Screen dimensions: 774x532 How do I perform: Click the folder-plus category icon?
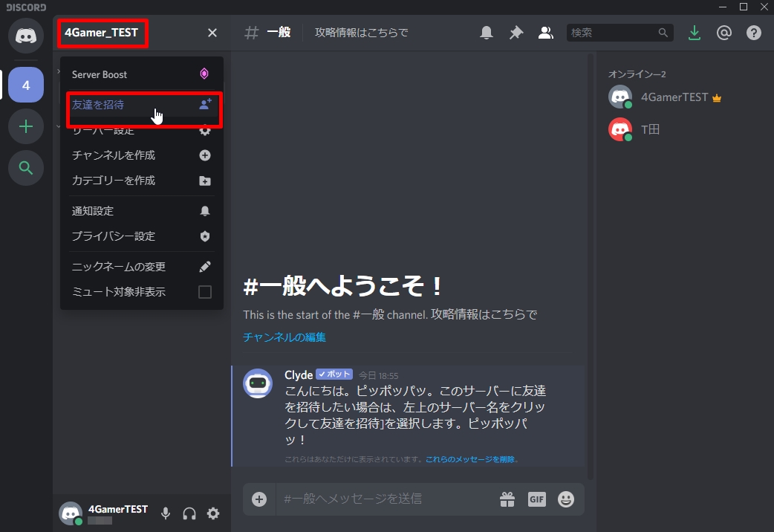205,181
